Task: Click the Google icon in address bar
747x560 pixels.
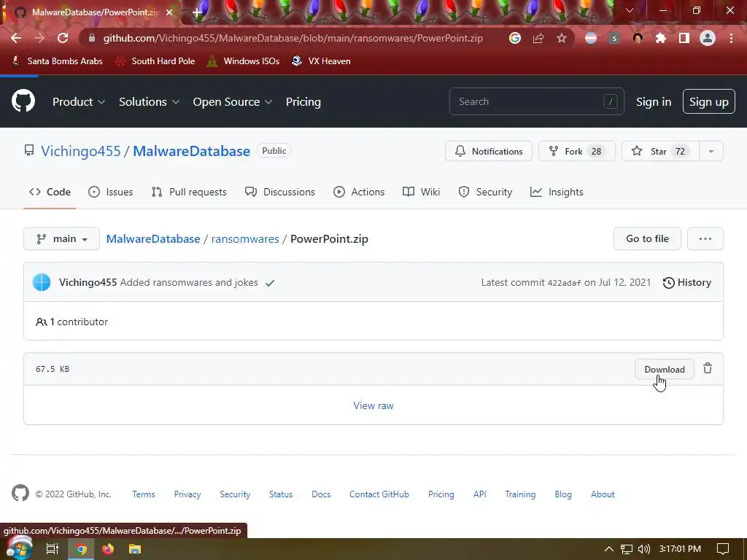Action: [x=514, y=38]
